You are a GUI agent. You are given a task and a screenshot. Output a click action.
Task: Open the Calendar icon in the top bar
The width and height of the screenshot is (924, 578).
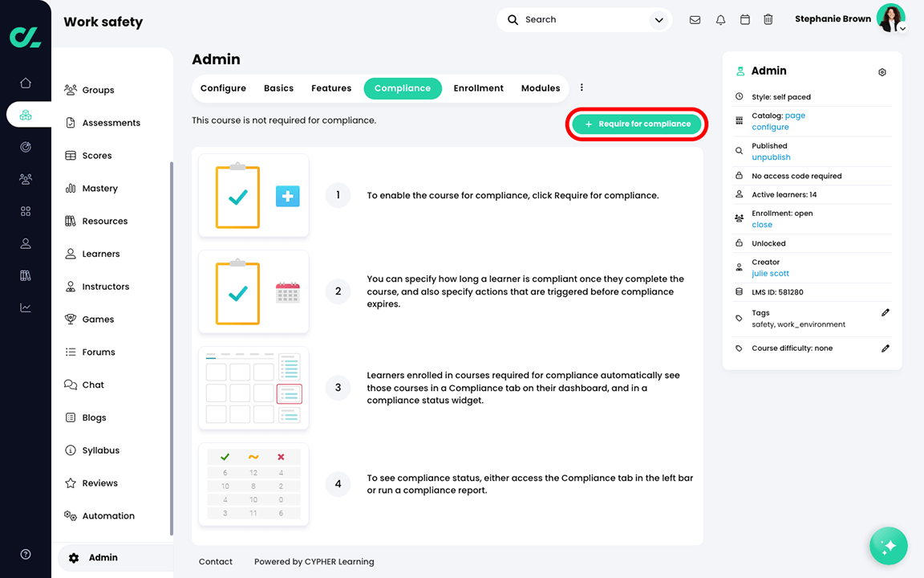[744, 18]
